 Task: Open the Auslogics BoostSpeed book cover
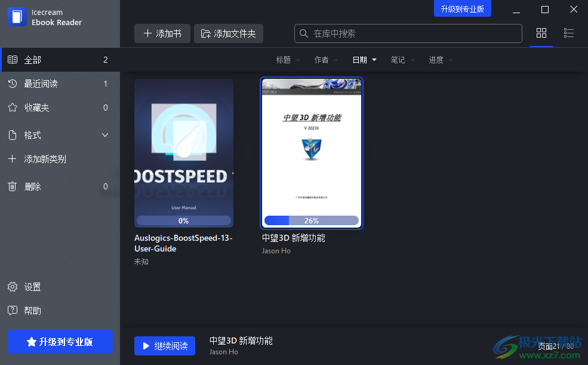click(x=184, y=153)
